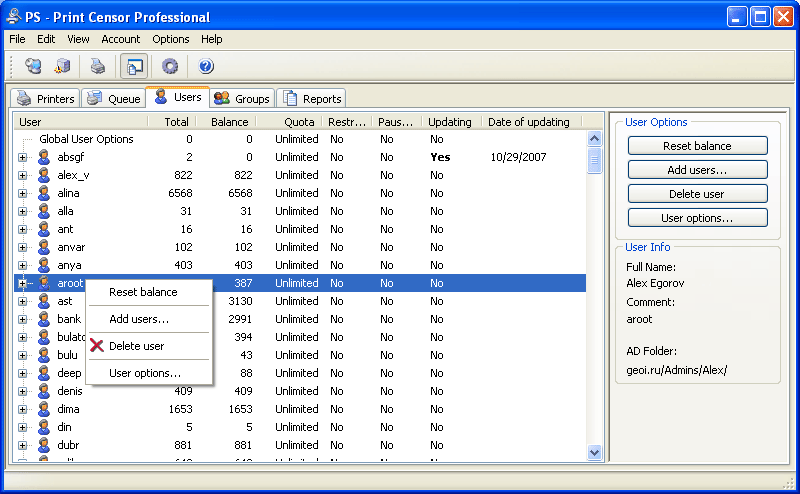Expand the dima user node
Image resolution: width=800 pixels, height=494 pixels.
(22, 409)
